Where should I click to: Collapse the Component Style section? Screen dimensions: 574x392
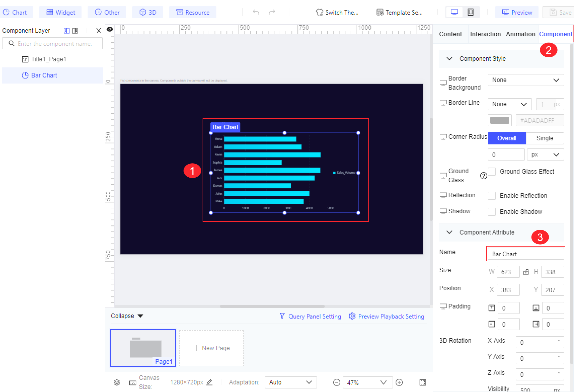[x=449, y=59]
